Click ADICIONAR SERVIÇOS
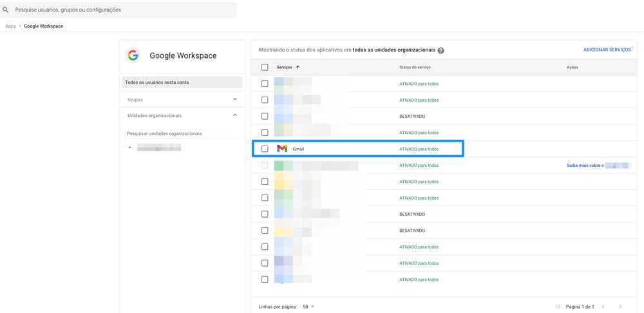This screenshot has height=313, width=644. pos(607,50)
